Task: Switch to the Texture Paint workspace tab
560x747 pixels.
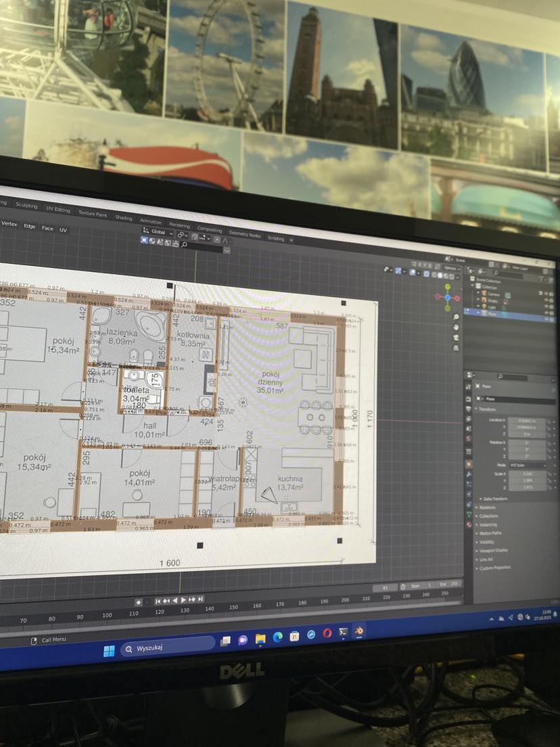Action: [93, 213]
